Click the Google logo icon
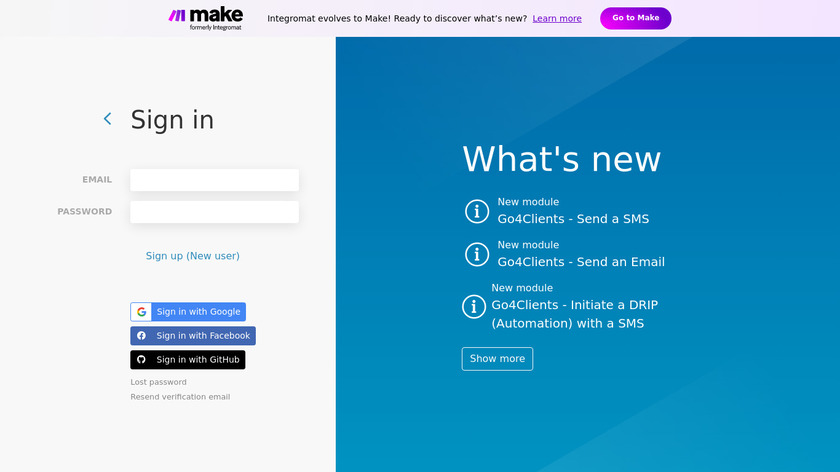 (141, 312)
